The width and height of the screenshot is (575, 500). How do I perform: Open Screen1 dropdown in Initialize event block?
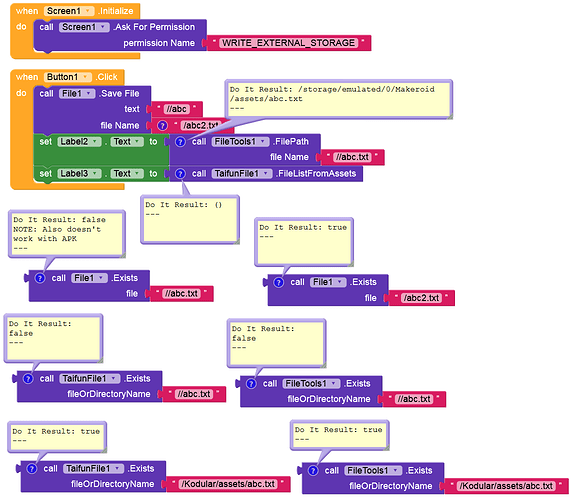(69, 11)
